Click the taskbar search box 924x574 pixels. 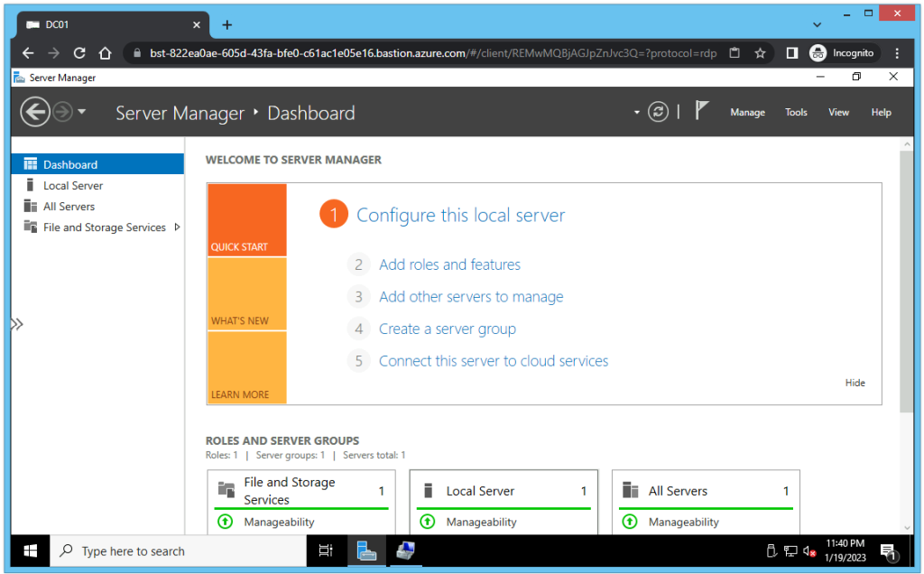click(178, 551)
